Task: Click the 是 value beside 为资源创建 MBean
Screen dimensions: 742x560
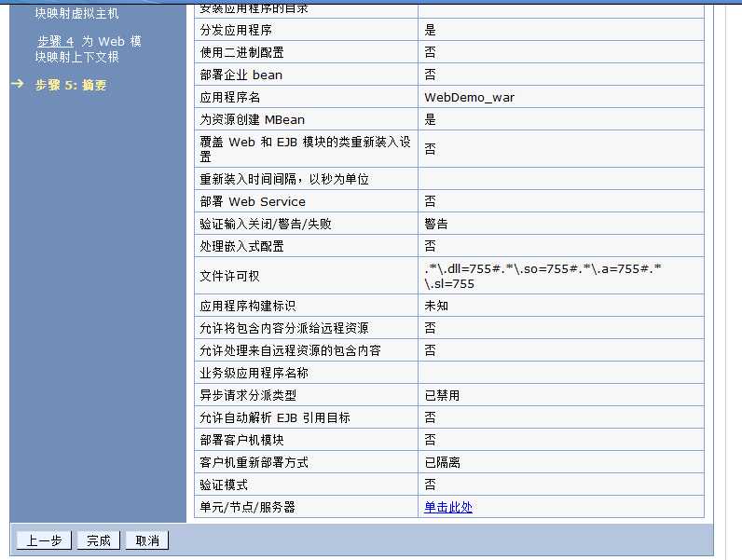Action: pyautogui.click(x=430, y=119)
